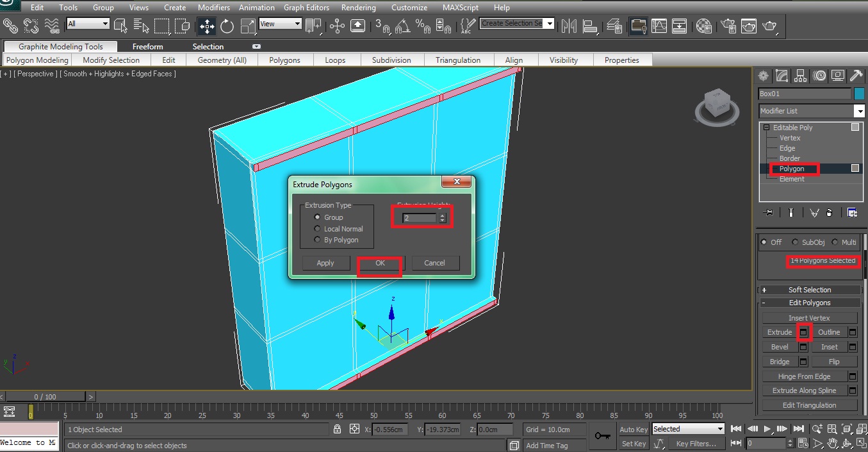Switch to the Freeform ribbon tab
This screenshot has height=452, width=868.
148,46
